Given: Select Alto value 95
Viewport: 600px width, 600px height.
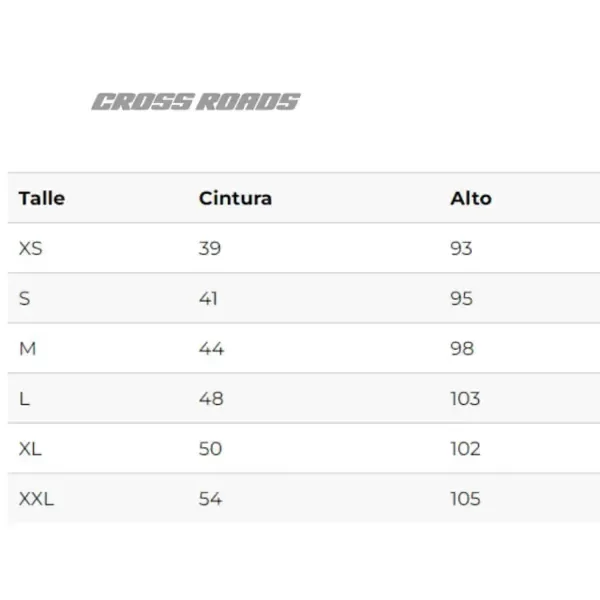Looking at the screenshot, I should (461, 298).
